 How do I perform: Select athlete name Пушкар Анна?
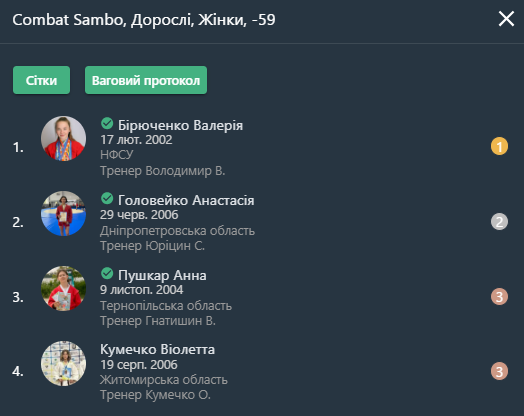pyautogui.click(x=162, y=275)
